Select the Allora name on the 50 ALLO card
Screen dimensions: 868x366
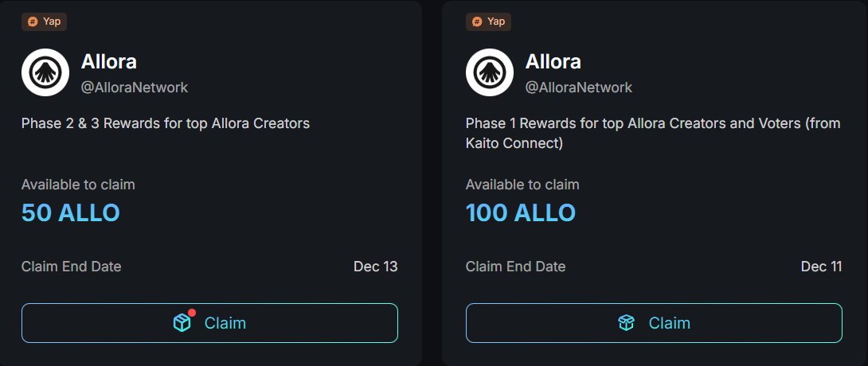pos(109,61)
